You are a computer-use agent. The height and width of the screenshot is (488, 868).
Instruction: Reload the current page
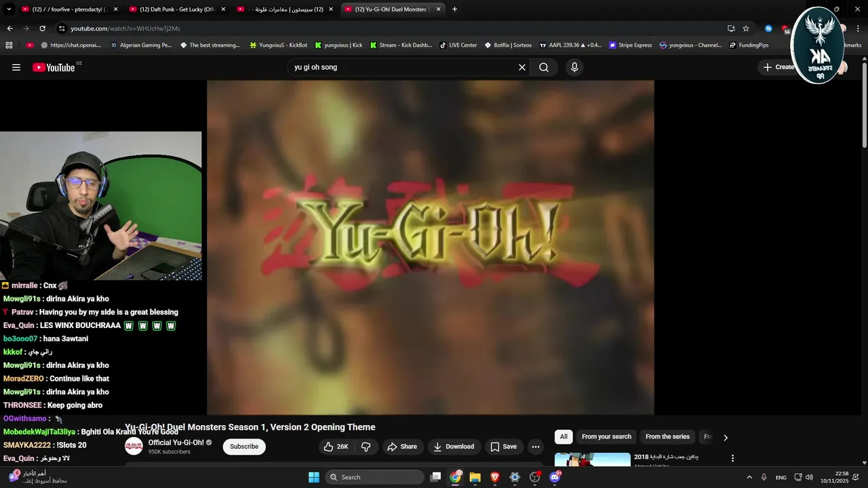(42, 28)
